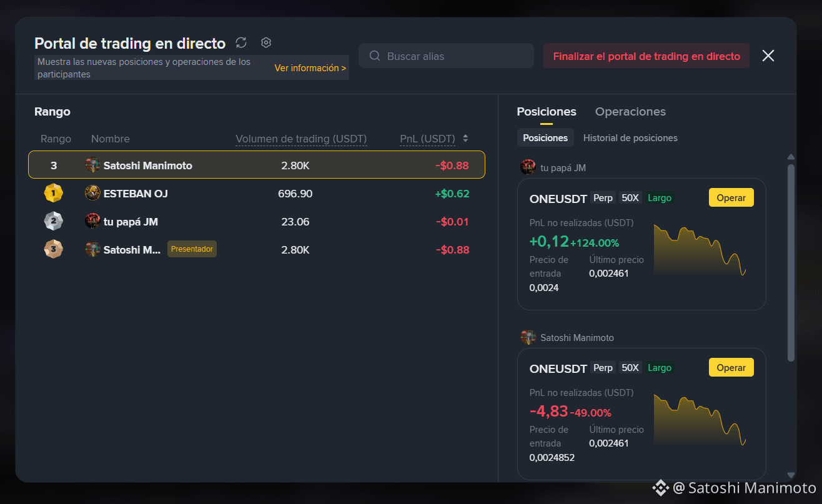Select the Posiciones sub-tab pill
This screenshot has width=822, height=504.
coord(545,138)
